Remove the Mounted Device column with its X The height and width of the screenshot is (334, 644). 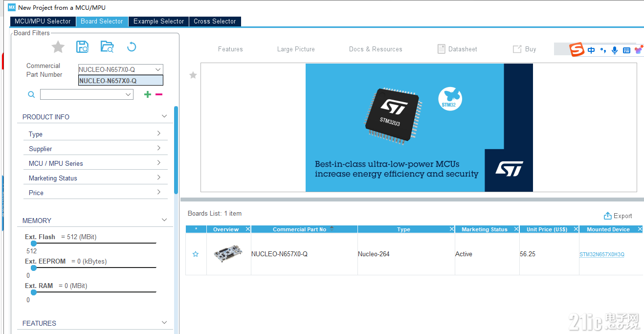640,229
